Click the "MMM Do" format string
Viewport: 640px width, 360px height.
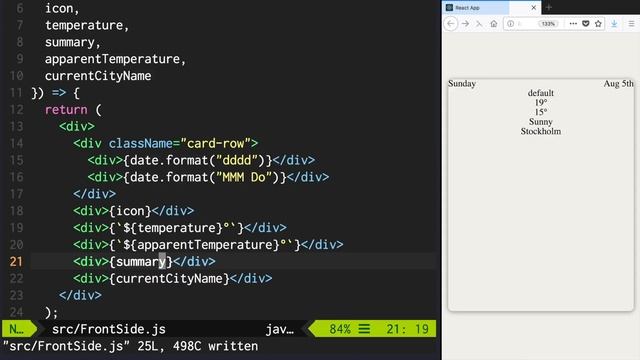click(244, 177)
